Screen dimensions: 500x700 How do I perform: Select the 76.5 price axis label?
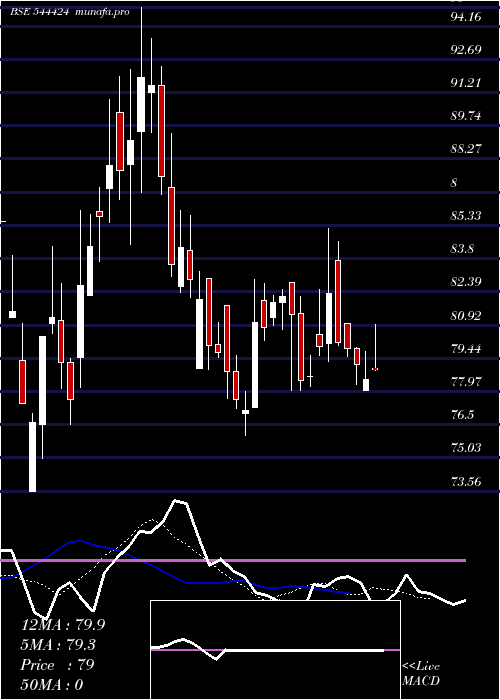pos(462,415)
